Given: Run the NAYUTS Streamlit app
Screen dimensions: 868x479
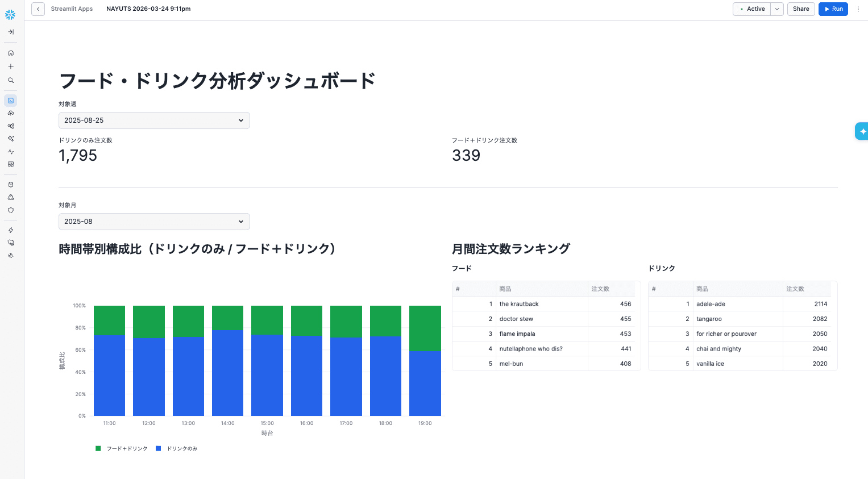Looking at the screenshot, I should pyautogui.click(x=833, y=9).
